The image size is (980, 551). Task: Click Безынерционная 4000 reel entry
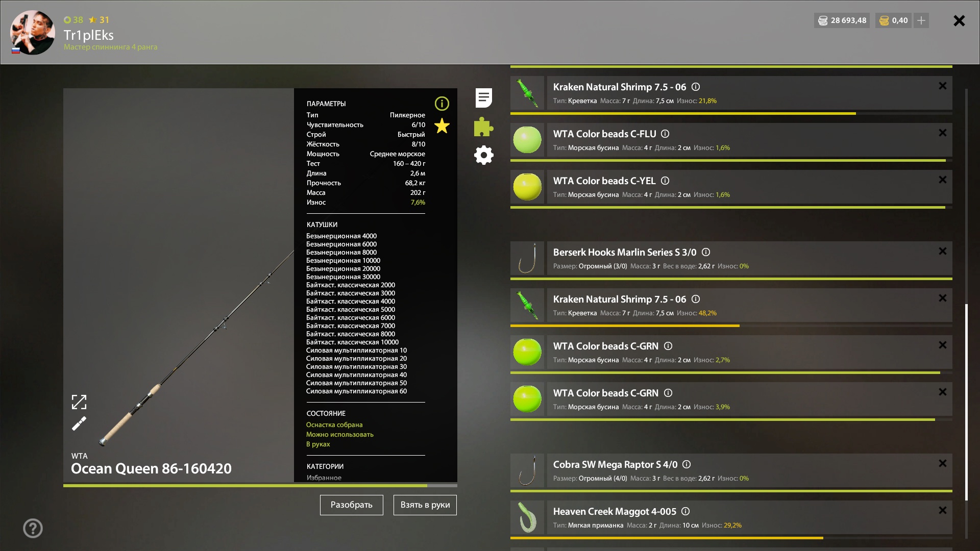point(341,236)
